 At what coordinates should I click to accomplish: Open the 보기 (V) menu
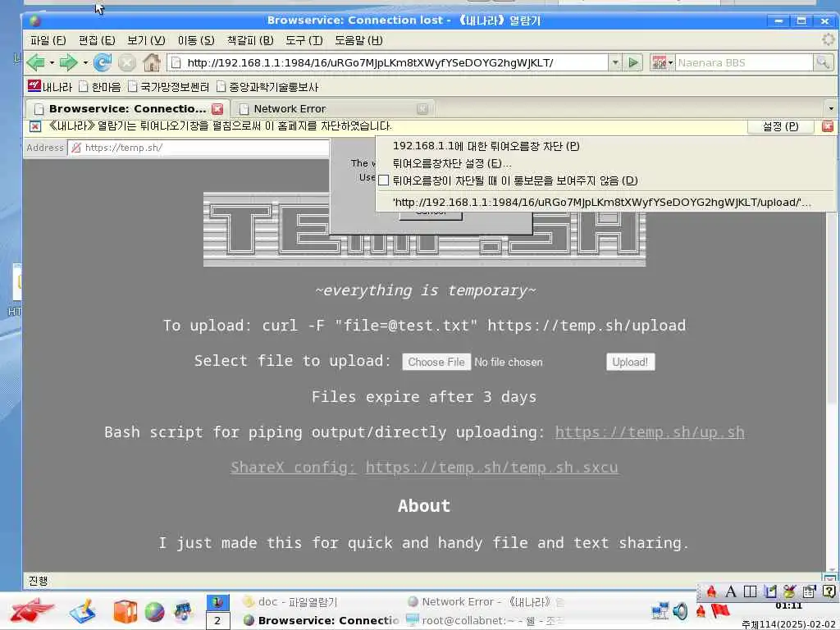pos(146,40)
